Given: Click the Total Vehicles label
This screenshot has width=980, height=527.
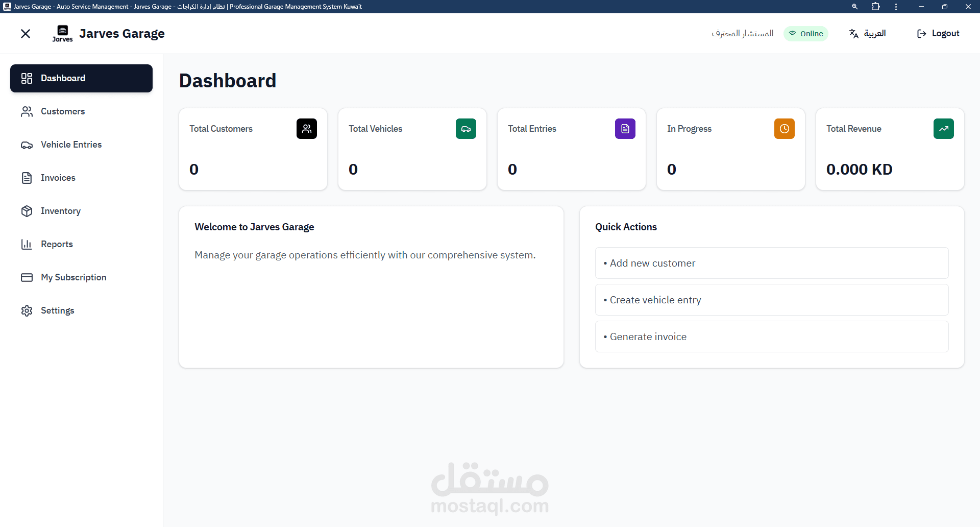Looking at the screenshot, I should point(376,129).
